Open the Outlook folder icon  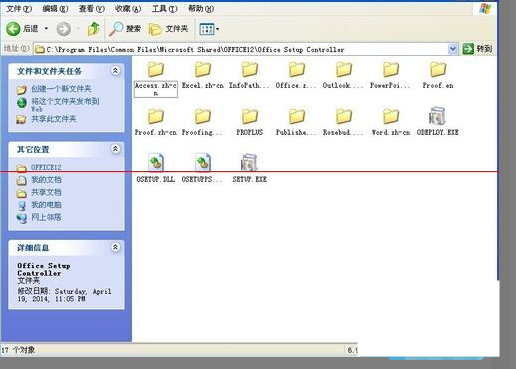(x=344, y=69)
